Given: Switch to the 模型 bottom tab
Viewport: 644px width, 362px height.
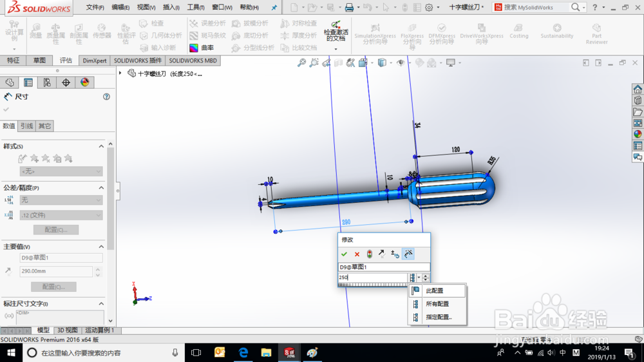Looking at the screenshot, I should pyautogui.click(x=43, y=330).
